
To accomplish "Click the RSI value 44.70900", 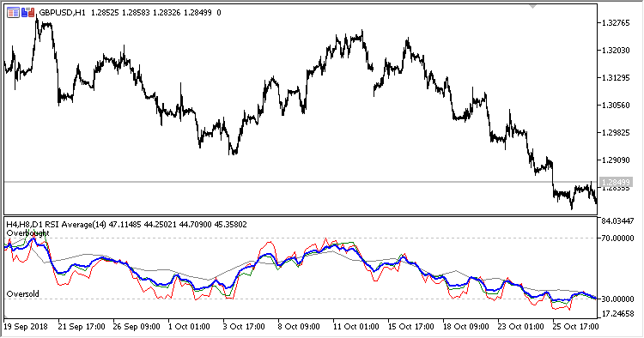I will click(x=196, y=225).
